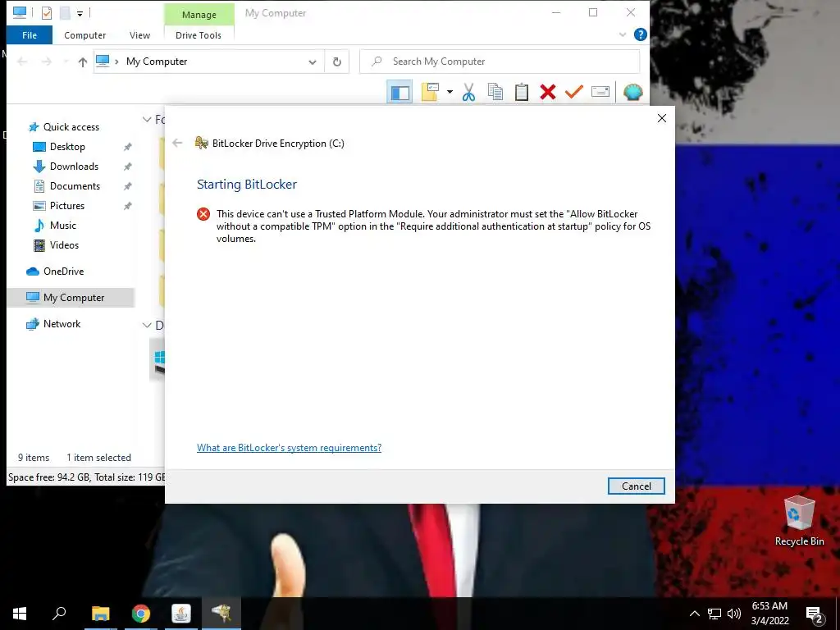Click the taskbar search magnifier
Image resolution: width=840 pixels, height=630 pixels.
tap(59, 614)
